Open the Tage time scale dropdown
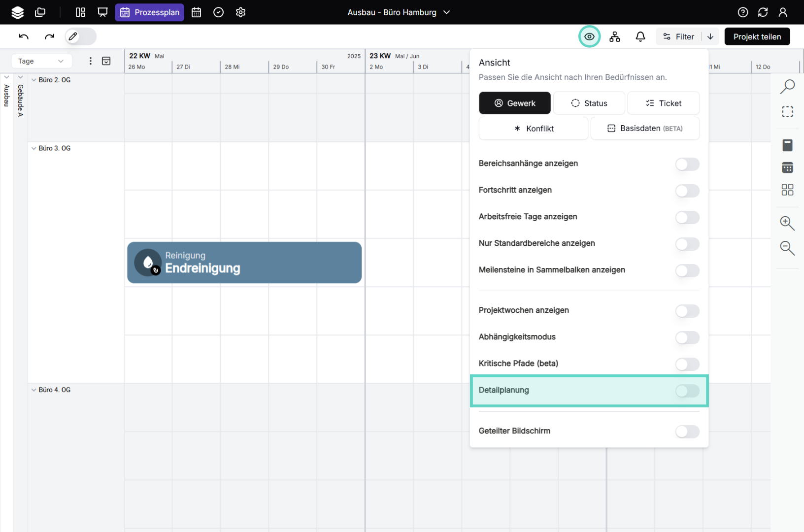804x532 pixels. coord(41,61)
